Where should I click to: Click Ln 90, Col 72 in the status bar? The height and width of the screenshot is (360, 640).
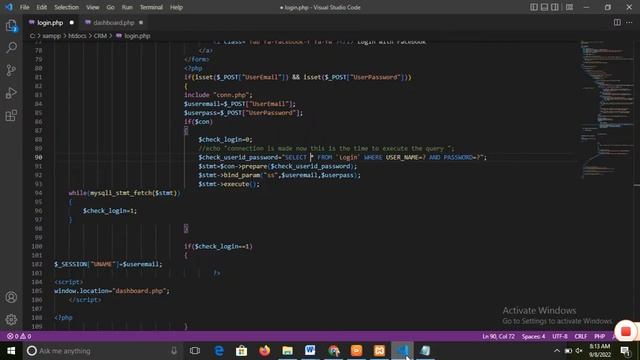click(x=498, y=336)
